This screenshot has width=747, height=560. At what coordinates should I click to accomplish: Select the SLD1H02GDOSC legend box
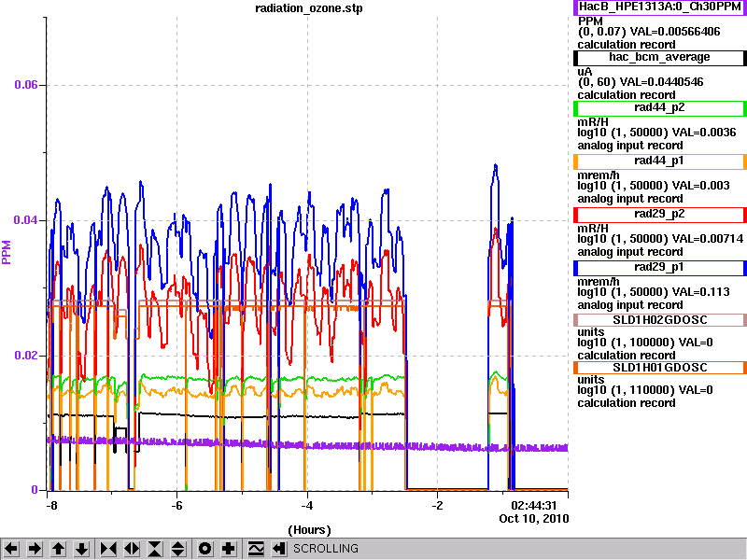(x=660, y=320)
